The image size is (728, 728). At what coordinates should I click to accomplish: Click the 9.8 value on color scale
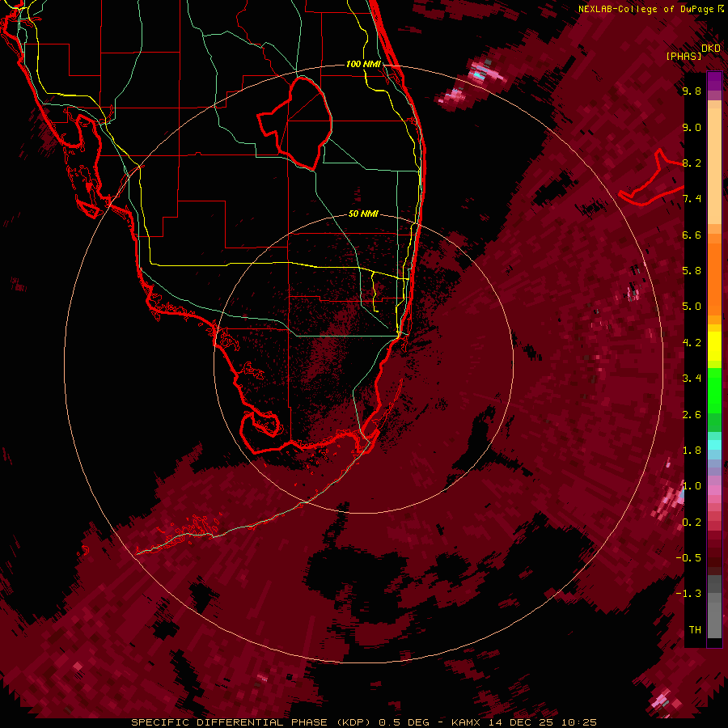692,91
